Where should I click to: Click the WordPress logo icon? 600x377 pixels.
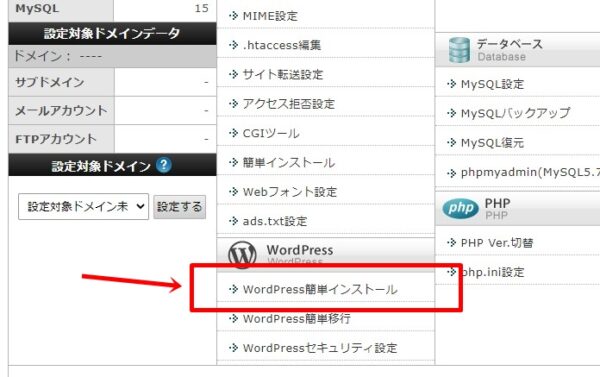242,254
